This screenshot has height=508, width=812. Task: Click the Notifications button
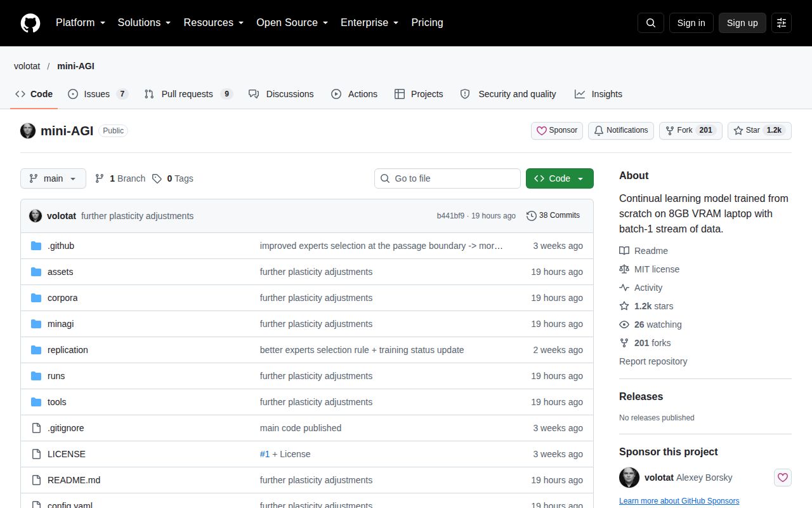[x=621, y=131]
